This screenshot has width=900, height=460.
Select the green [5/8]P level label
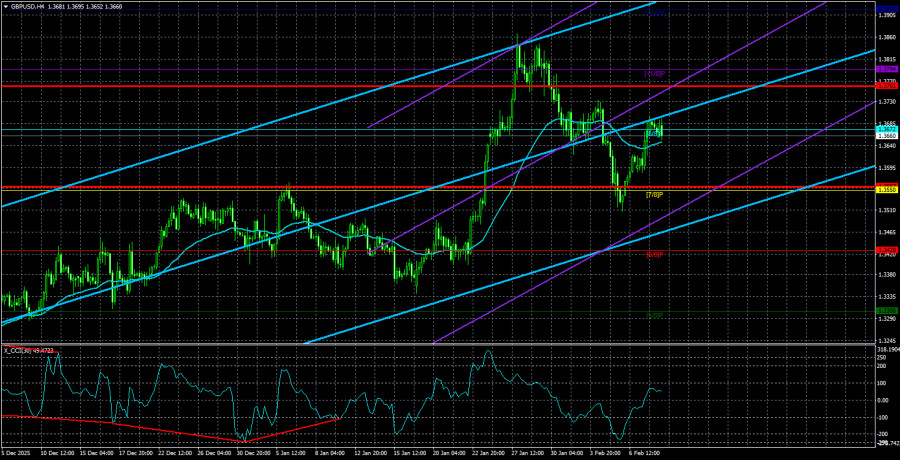coord(655,315)
